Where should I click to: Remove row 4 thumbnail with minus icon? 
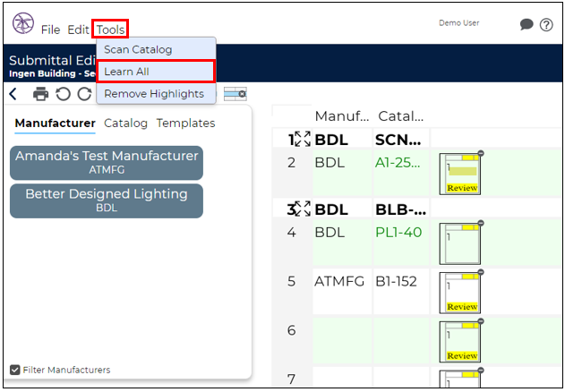(481, 223)
